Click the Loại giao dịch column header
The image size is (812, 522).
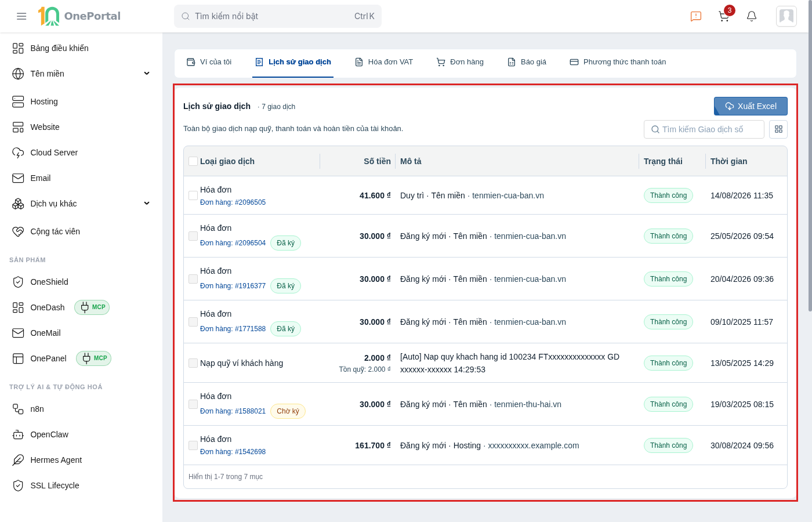(x=227, y=161)
